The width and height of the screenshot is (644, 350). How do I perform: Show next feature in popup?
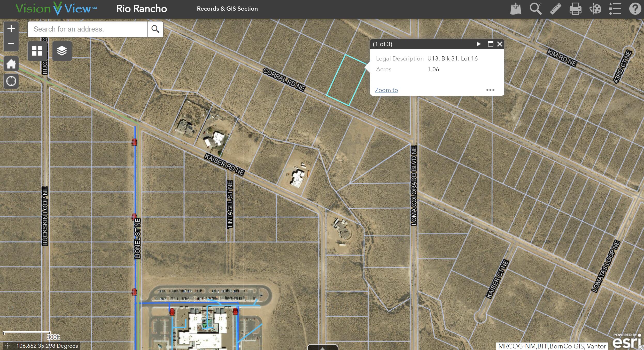pos(479,44)
